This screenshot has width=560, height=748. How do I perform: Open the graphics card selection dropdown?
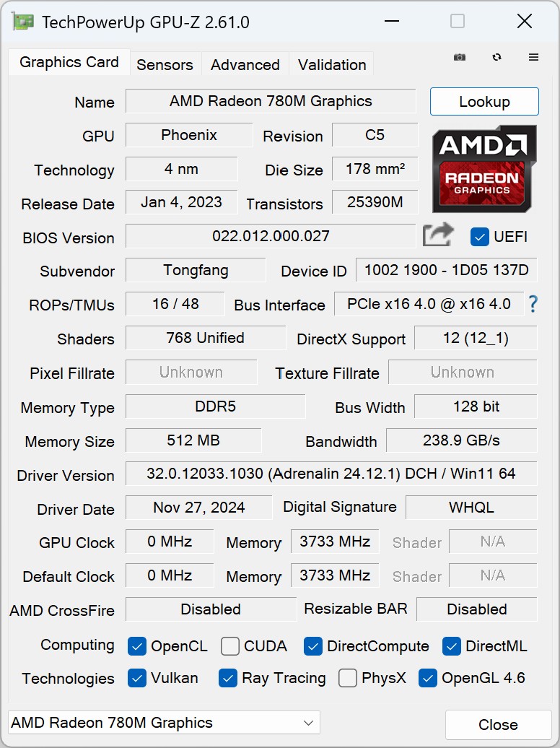(x=307, y=723)
